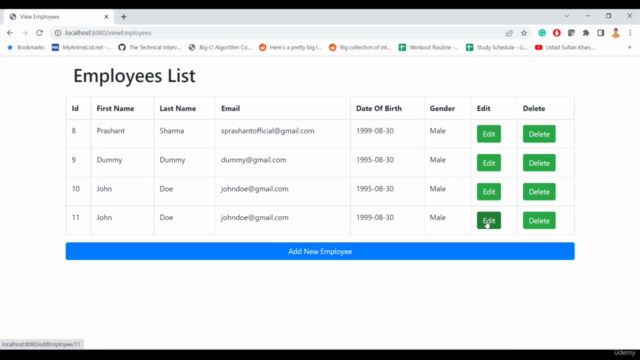Screen dimensions: 640x360
Task: Open MyAnimeList.net bookmark
Action: point(81,47)
